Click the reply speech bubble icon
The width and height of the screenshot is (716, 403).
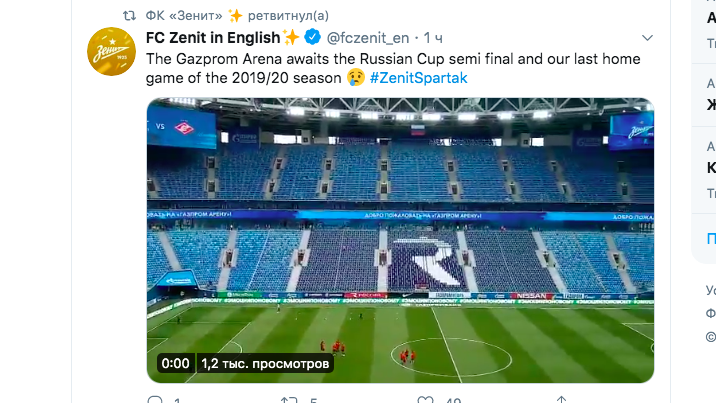pos(155,400)
